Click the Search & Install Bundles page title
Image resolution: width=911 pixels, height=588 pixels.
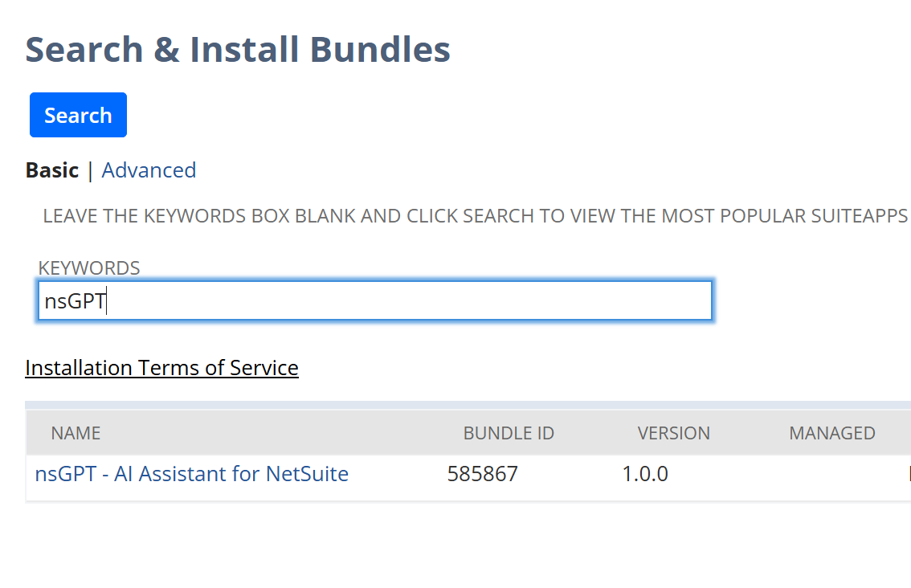click(238, 49)
